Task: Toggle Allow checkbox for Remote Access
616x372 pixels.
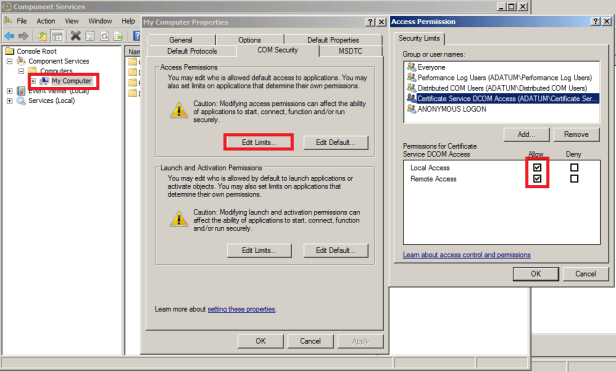Action: (x=537, y=179)
